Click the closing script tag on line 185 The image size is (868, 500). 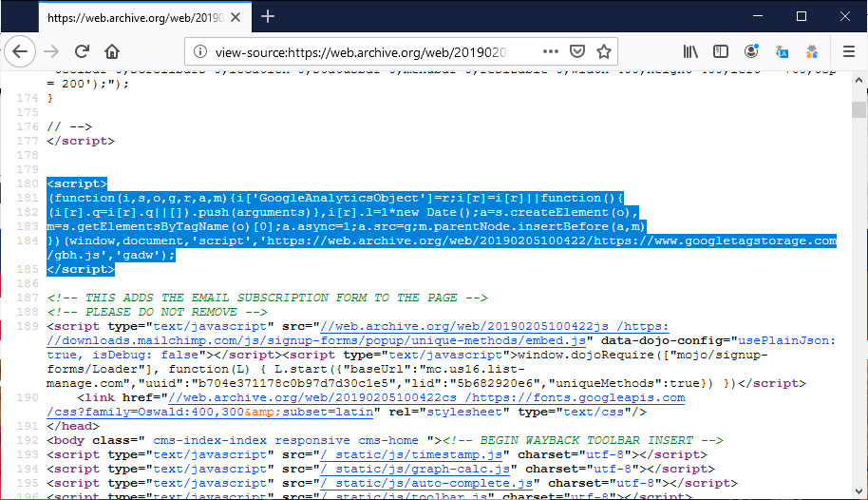point(81,269)
